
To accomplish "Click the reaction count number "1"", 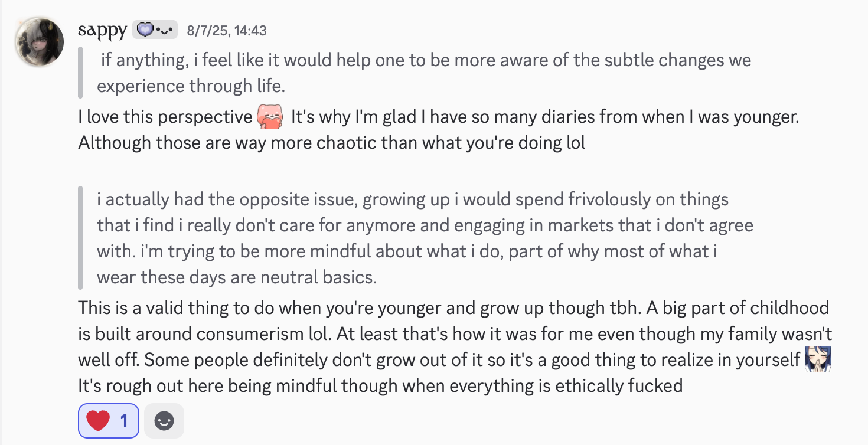I will pos(124,421).
